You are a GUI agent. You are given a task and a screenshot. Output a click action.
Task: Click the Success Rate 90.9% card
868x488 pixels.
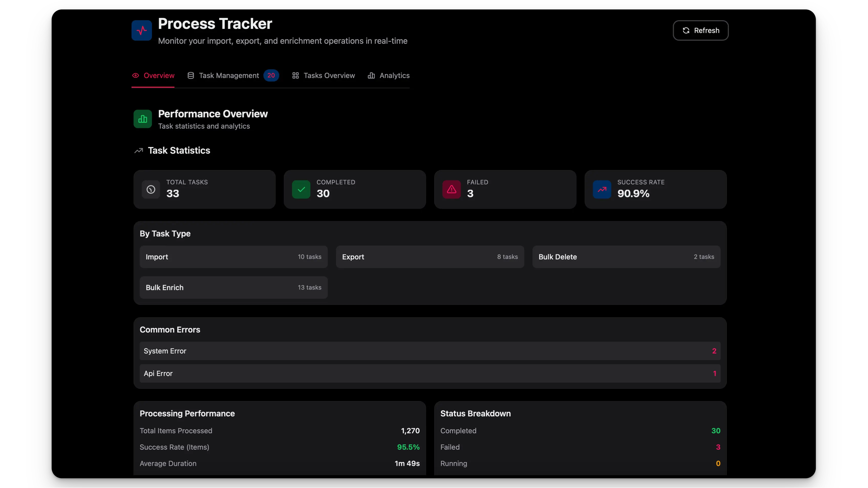tap(655, 189)
